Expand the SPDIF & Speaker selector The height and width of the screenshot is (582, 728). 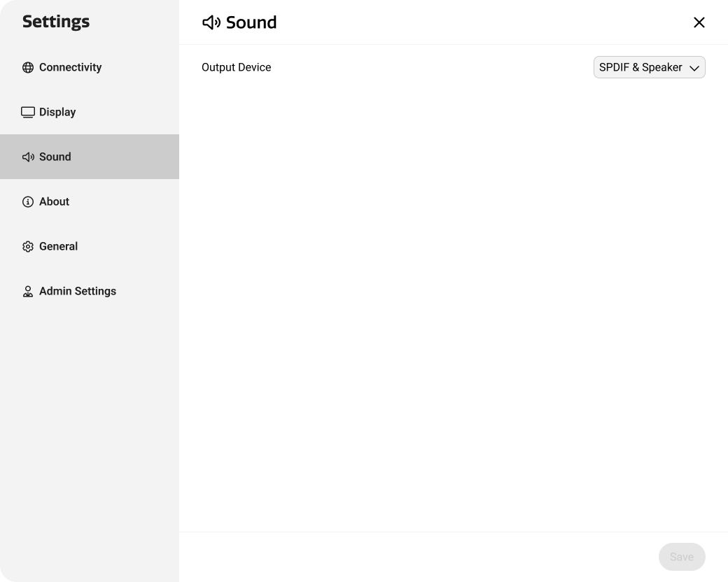[649, 67]
